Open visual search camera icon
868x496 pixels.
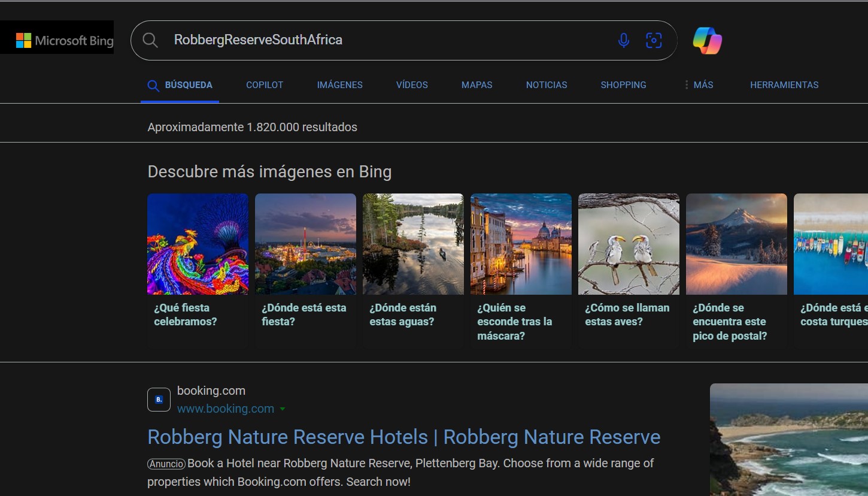coord(654,40)
